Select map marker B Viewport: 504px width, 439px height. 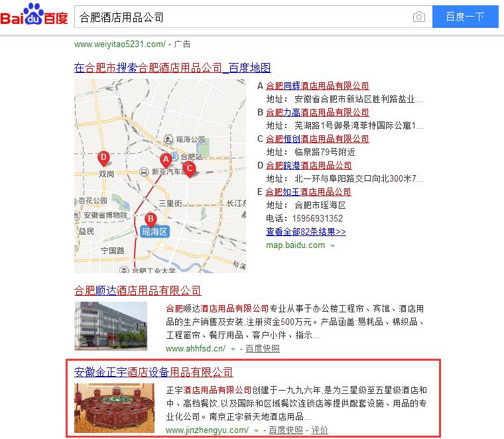151,220
